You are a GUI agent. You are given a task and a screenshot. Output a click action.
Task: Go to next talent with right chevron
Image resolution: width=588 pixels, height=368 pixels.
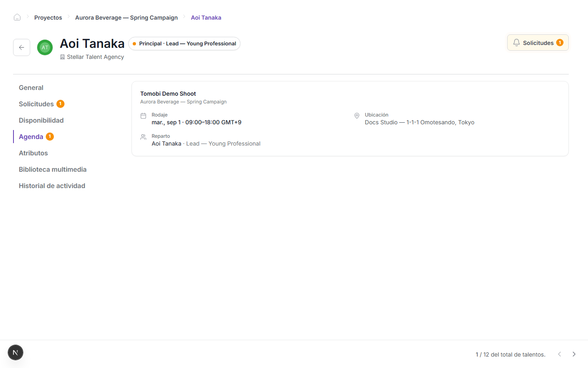click(x=574, y=354)
